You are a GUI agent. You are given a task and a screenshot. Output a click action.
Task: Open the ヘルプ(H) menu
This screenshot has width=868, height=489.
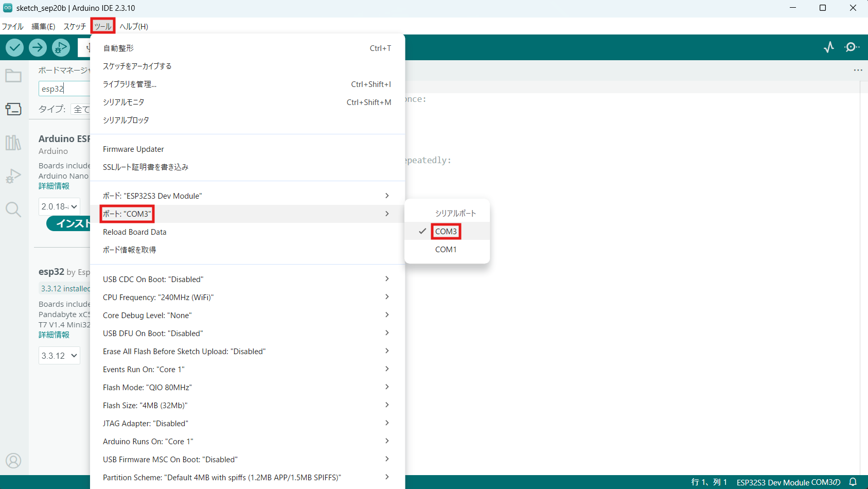(134, 26)
